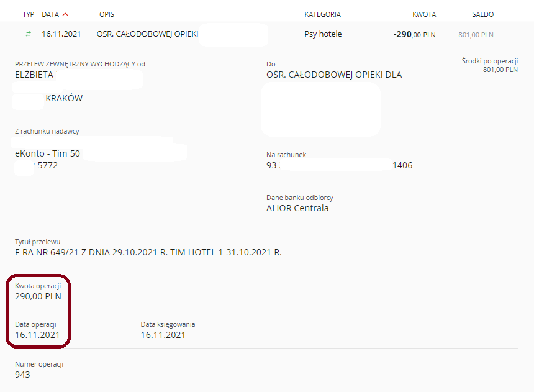
Task: Click the 801,00 PLN balance value
Action: (x=476, y=35)
